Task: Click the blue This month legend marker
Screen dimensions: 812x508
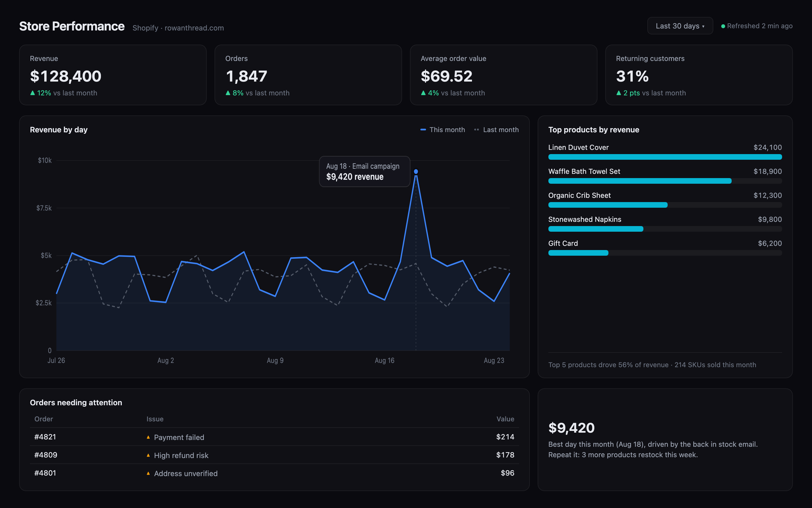Action: (x=423, y=130)
